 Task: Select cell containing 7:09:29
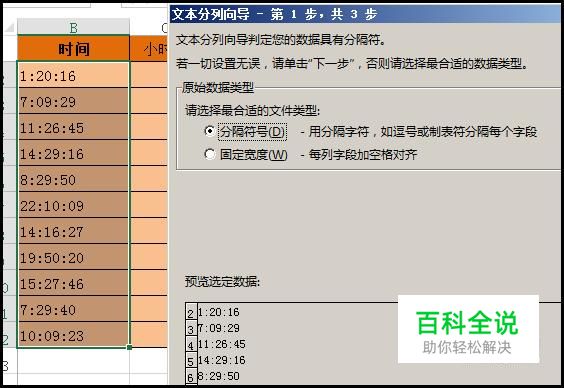pyautogui.click(x=73, y=101)
